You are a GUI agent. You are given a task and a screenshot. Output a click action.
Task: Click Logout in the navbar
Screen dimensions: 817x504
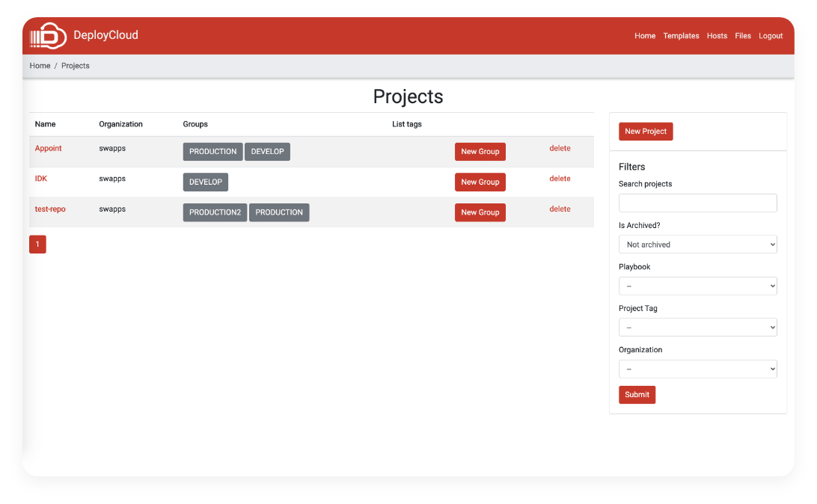(770, 36)
